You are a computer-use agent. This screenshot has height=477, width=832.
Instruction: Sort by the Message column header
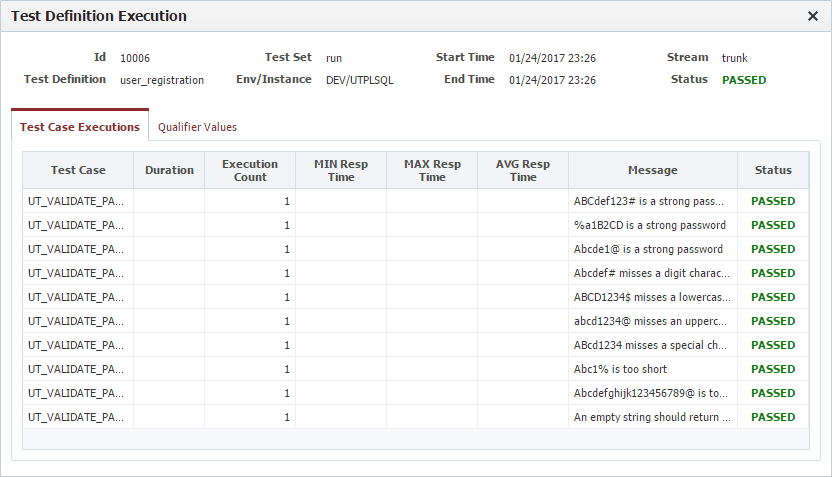point(653,170)
